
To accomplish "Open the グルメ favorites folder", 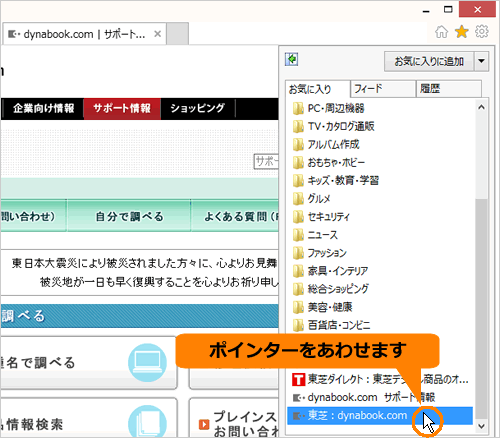I will coord(312,199).
